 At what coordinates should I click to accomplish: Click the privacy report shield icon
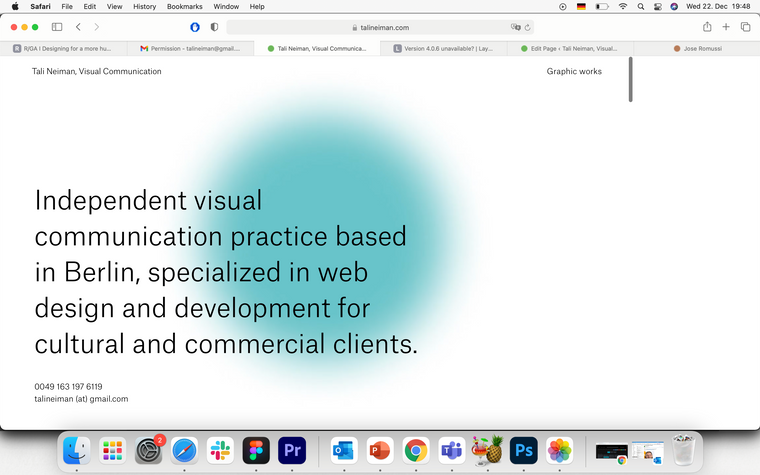coord(214,27)
